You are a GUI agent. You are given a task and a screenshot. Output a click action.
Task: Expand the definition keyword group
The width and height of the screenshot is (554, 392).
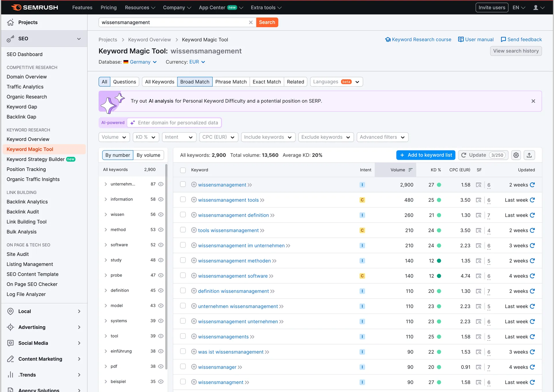[x=106, y=290]
